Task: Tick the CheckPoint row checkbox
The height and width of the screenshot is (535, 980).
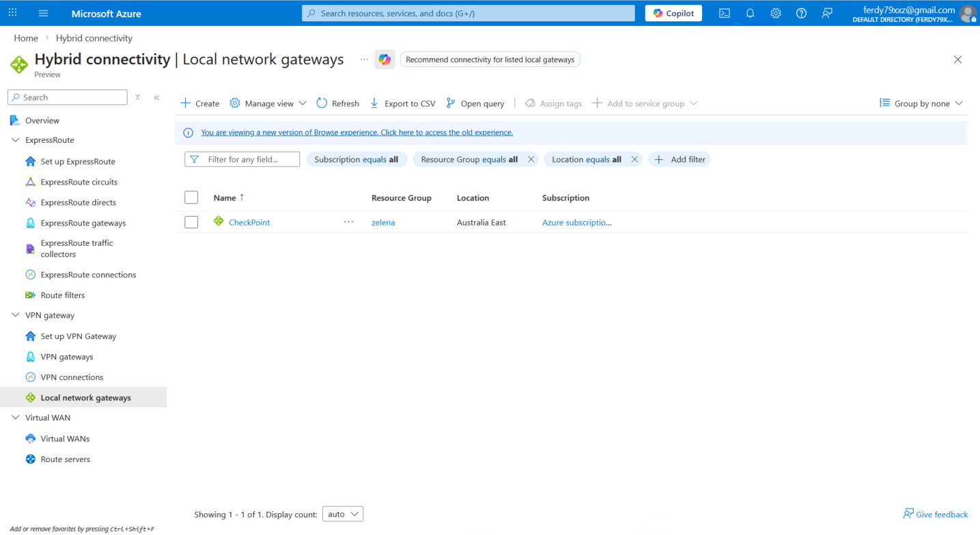Action: click(191, 222)
